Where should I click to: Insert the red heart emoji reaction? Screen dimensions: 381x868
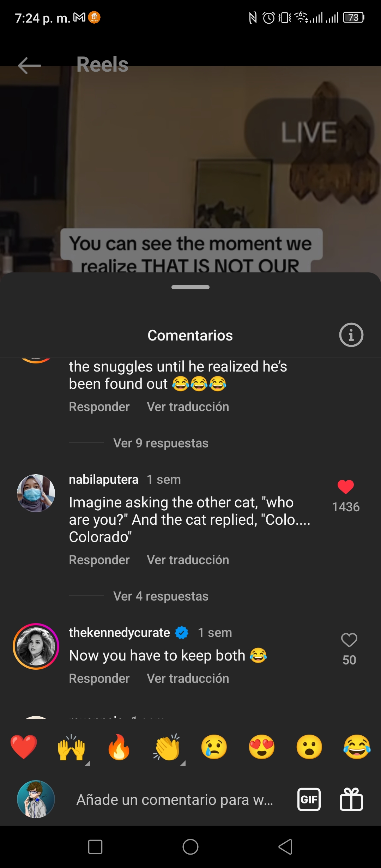(x=24, y=747)
